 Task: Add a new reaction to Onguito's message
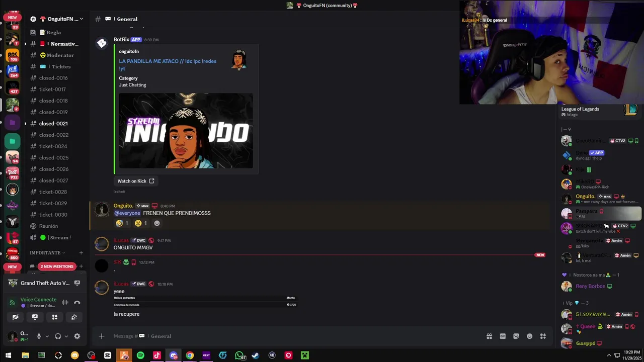click(157, 223)
